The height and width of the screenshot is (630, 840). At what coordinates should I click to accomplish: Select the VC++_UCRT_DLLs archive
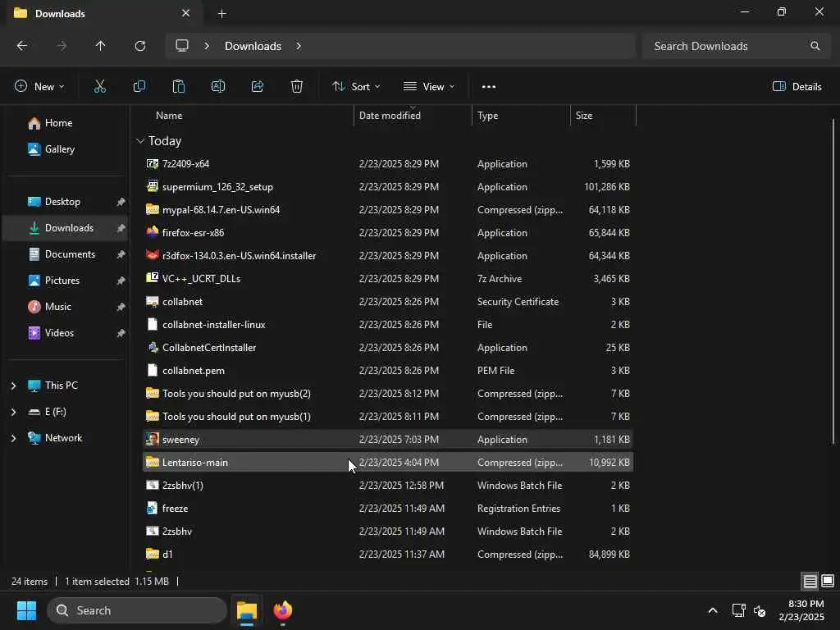(x=201, y=279)
